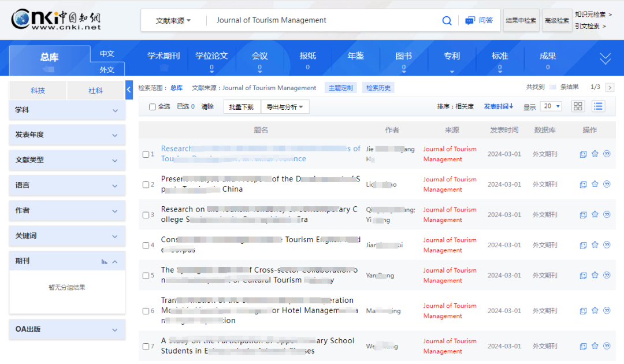Expand the 关键词 filter panel

[x=67, y=236]
